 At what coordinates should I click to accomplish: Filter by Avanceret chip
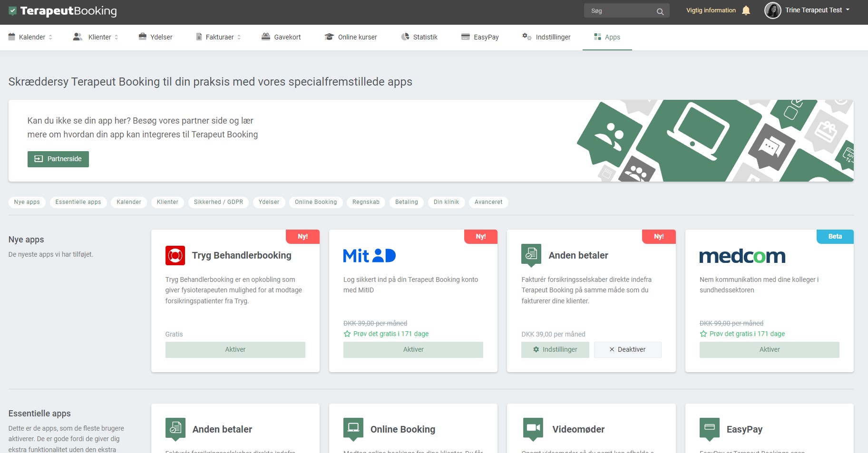coord(488,202)
